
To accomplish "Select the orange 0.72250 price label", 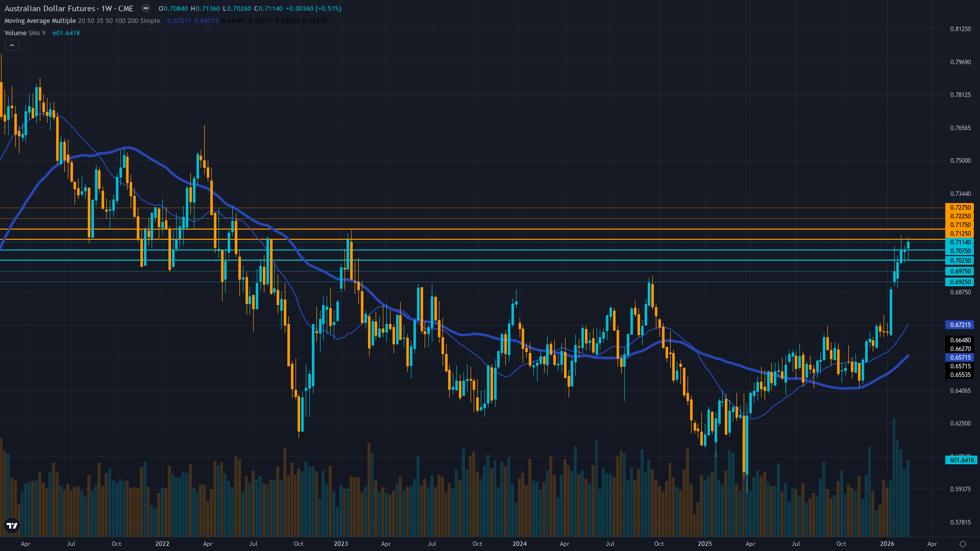I will (960, 216).
